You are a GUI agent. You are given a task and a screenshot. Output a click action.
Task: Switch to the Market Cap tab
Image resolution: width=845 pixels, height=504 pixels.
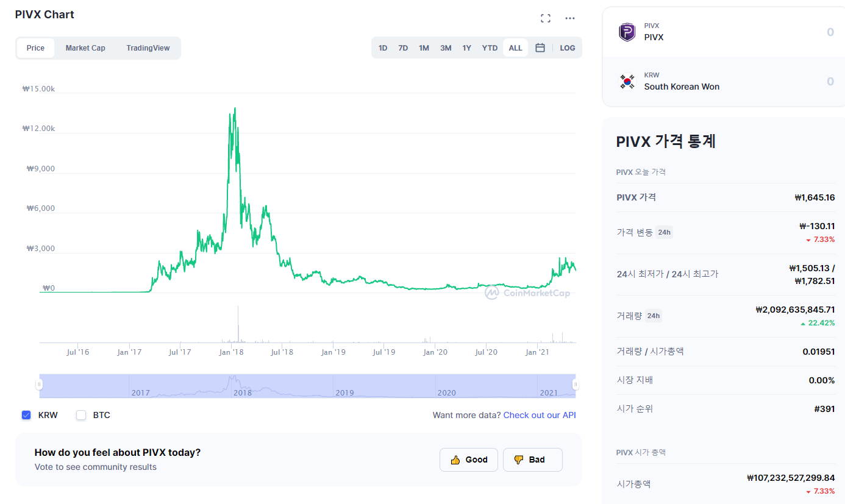click(x=85, y=48)
